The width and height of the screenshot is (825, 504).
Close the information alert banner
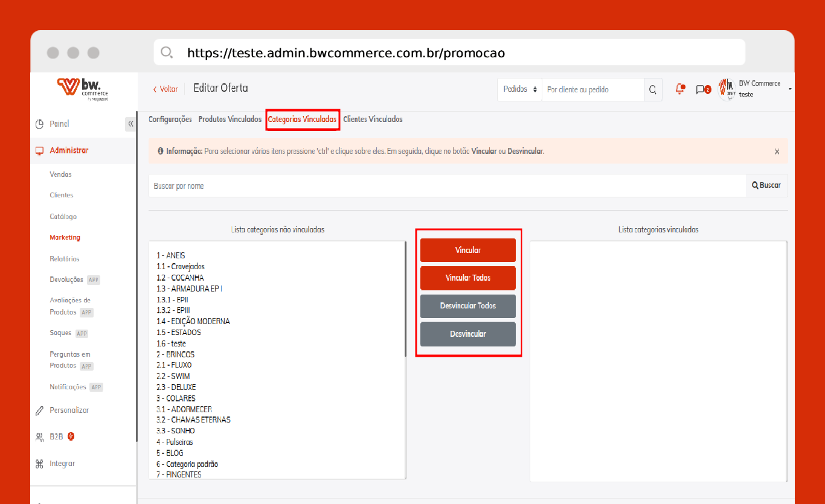coord(777,152)
